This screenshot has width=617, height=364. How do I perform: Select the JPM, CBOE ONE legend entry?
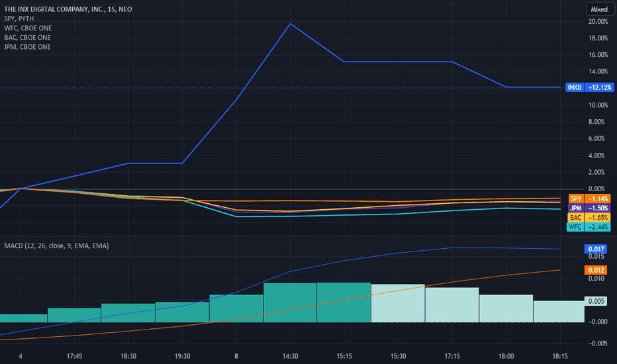click(x=28, y=47)
